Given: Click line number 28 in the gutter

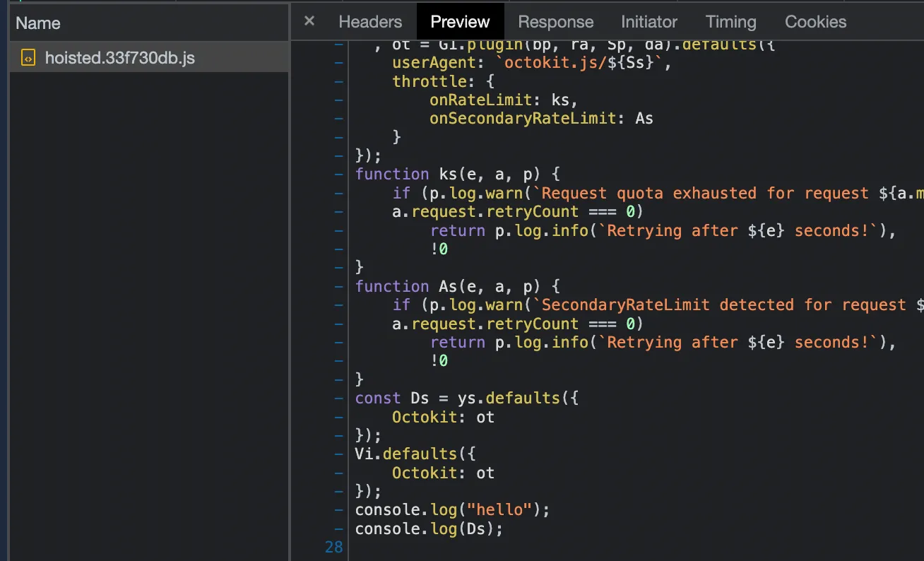Looking at the screenshot, I should pos(333,547).
